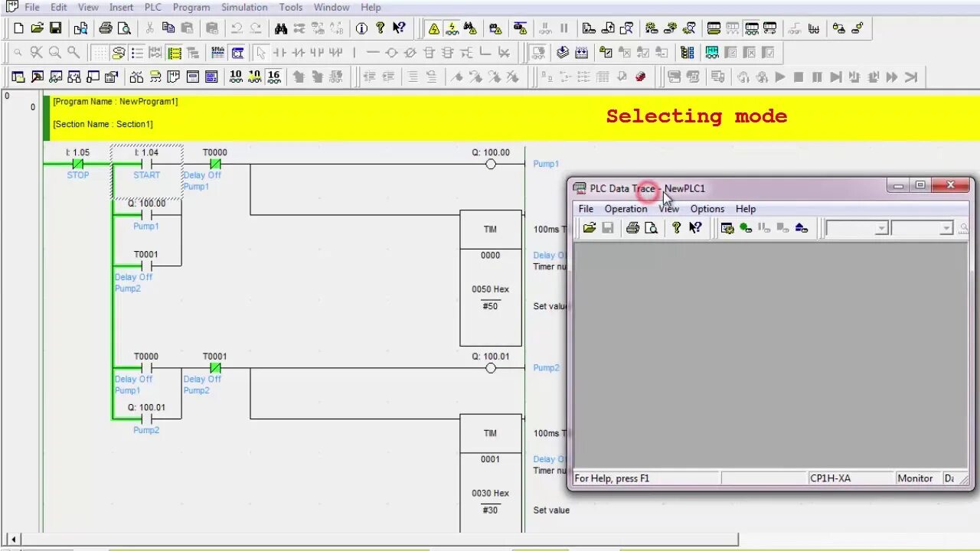Open Print Preview in the main toolbar

click(x=123, y=28)
